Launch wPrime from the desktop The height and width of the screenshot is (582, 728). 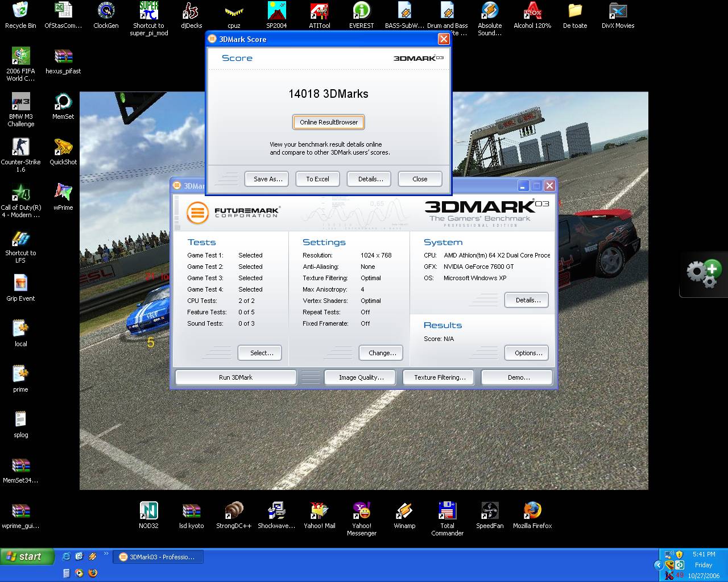(63, 197)
